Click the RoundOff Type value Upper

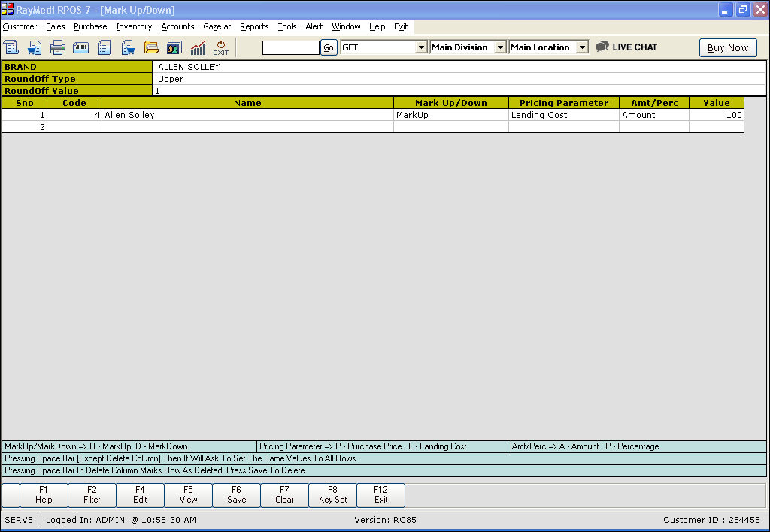(459, 79)
